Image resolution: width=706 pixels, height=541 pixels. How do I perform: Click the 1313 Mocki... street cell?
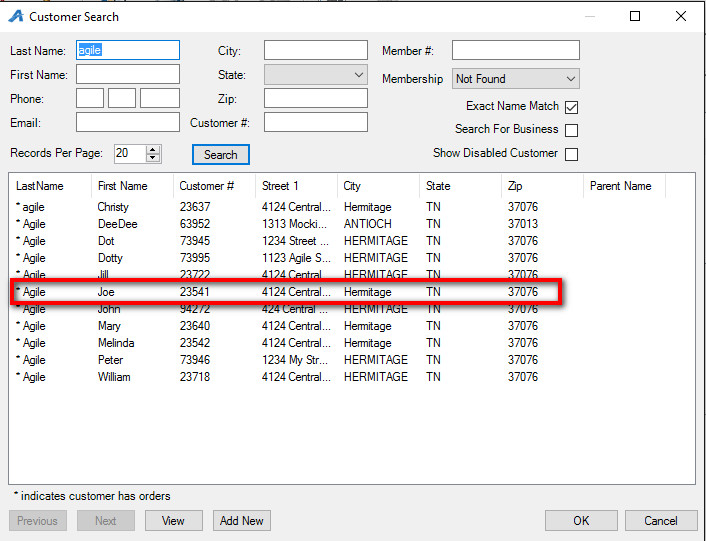tap(294, 224)
